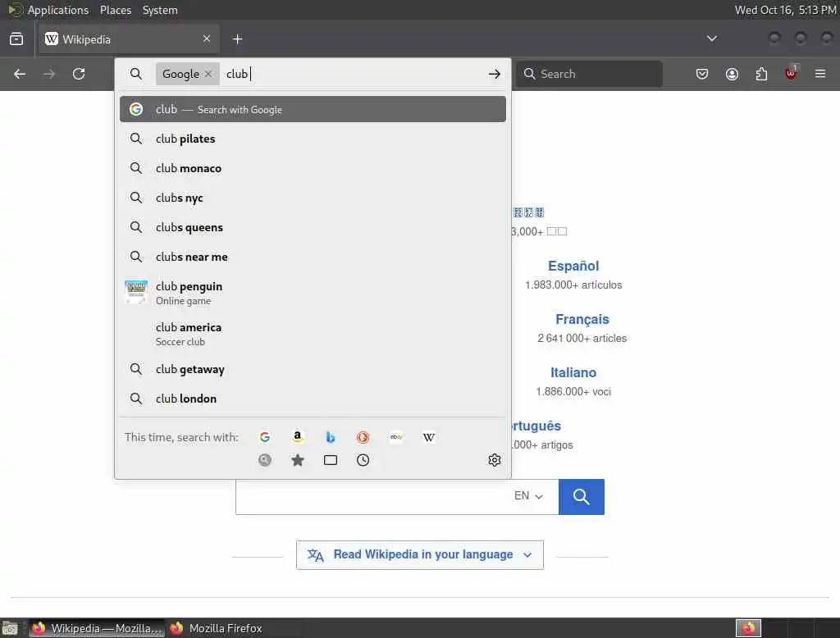This screenshot has height=638, width=840.
Task: Search this time with Wikipedia icon
Action: pyautogui.click(x=428, y=437)
